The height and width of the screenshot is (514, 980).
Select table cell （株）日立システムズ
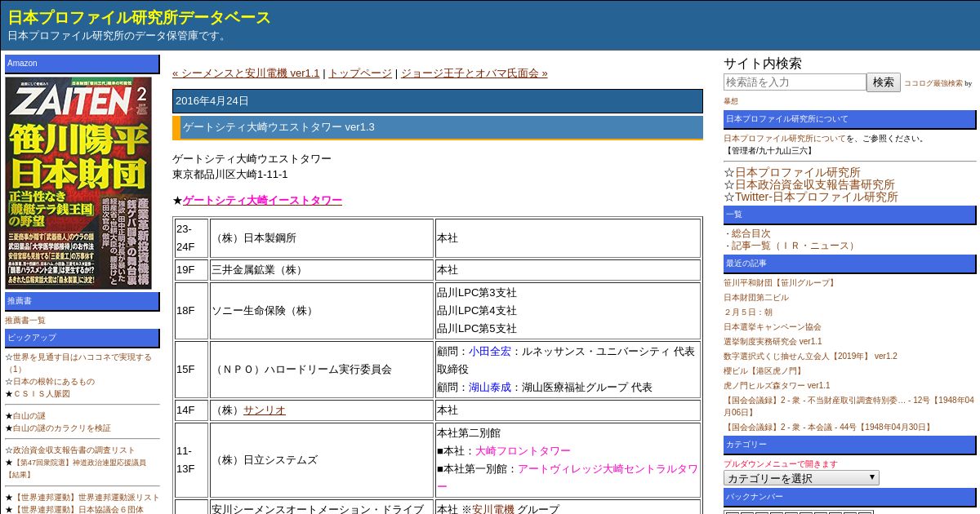coord(322,460)
